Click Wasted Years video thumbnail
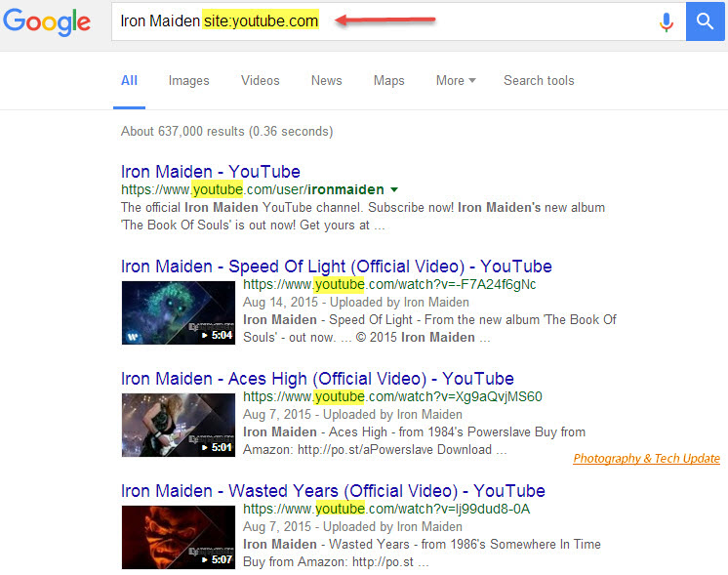Viewport: 728px width, 575px height. tap(179, 537)
